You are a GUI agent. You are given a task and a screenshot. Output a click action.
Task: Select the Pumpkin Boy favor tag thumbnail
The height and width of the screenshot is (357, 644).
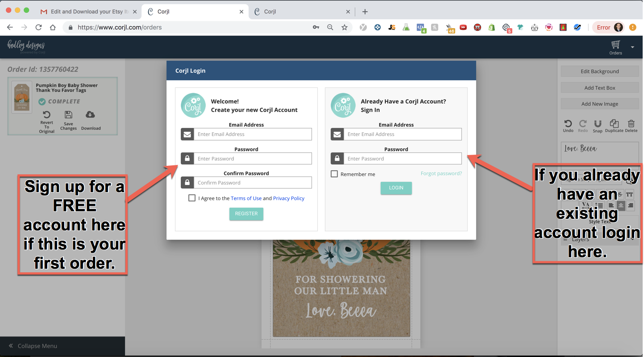(x=22, y=97)
